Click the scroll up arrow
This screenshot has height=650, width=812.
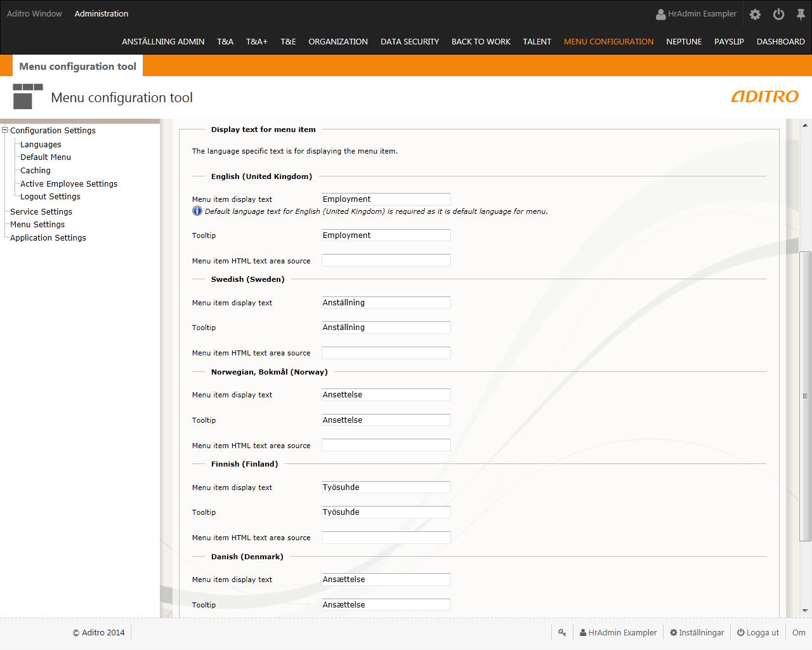pyautogui.click(x=805, y=125)
